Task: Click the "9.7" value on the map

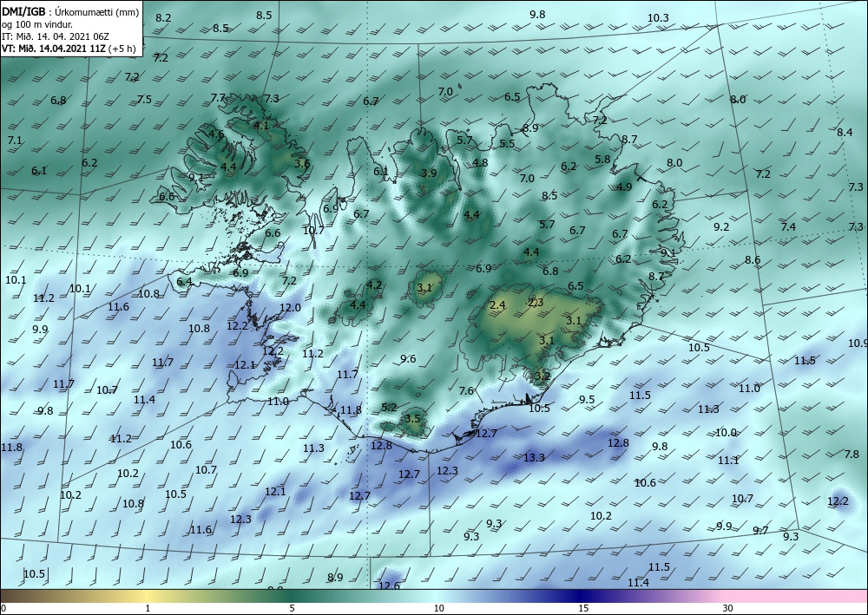Action: point(760,530)
